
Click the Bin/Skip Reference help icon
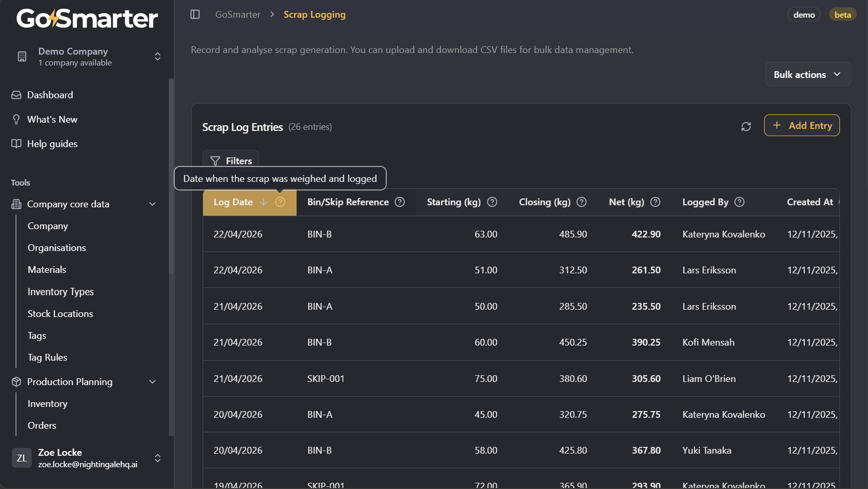point(399,202)
